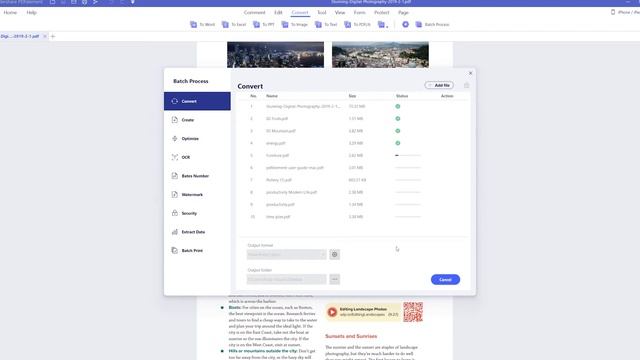The image size is (640, 360).
Task: Select OCR in the Batch Process sidebar
Action: [197, 157]
